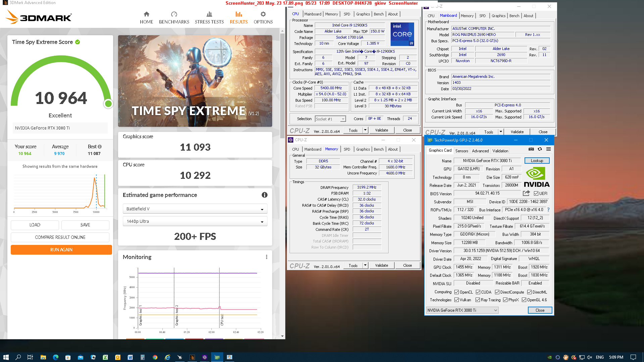Expand Tools arrow in CPU-Z Memory window
The width and height of the screenshot is (644, 362).
[x=365, y=265]
